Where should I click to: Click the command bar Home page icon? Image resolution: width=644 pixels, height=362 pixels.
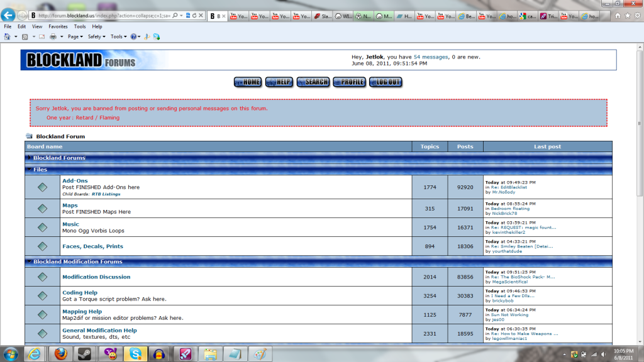point(7,36)
